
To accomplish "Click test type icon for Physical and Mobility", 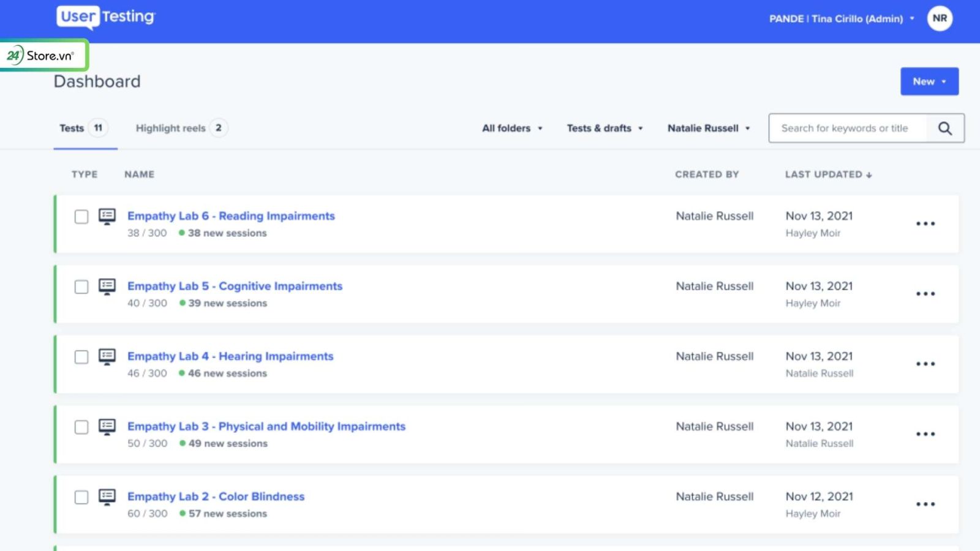I will pos(107,427).
